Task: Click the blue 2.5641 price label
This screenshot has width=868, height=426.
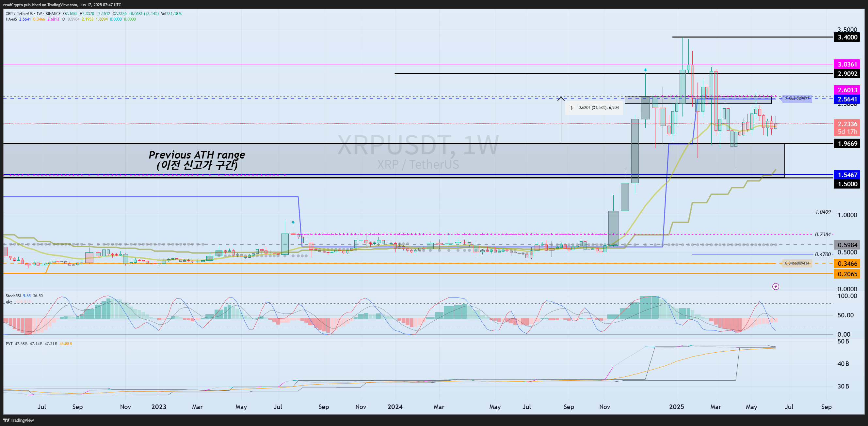Action: (x=847, y=99)
